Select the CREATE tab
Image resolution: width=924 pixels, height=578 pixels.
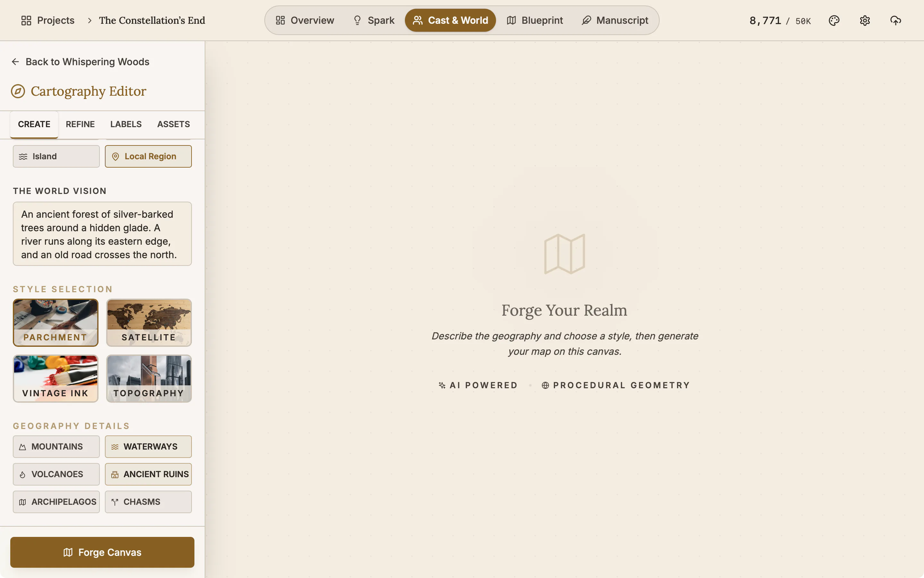coord(34,124)
